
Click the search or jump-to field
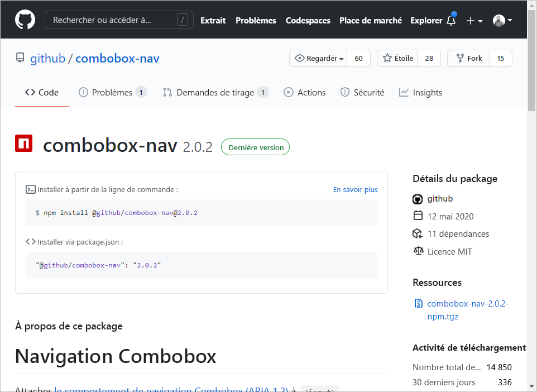[119, 20]
